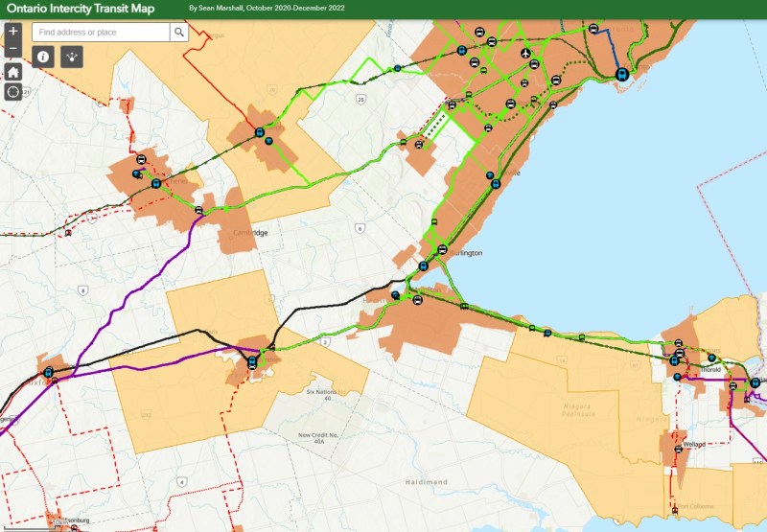Click the Thorold town label

[x=710, y=369]
